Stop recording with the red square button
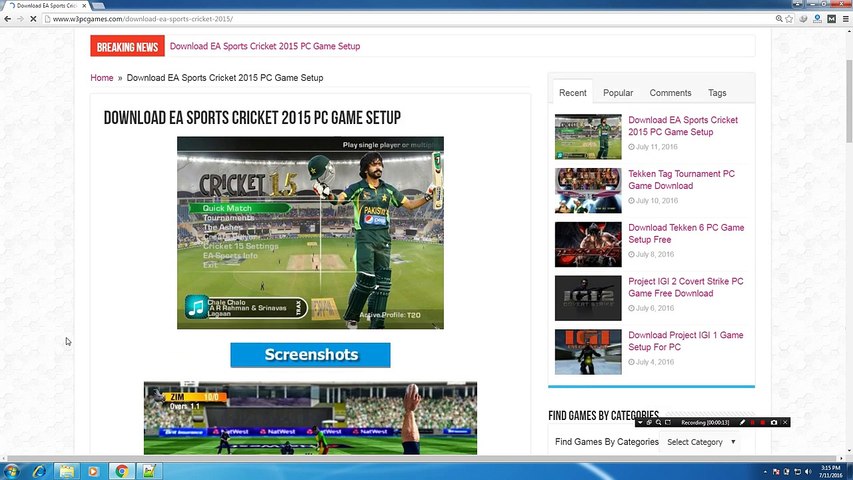 click(763, 422)
